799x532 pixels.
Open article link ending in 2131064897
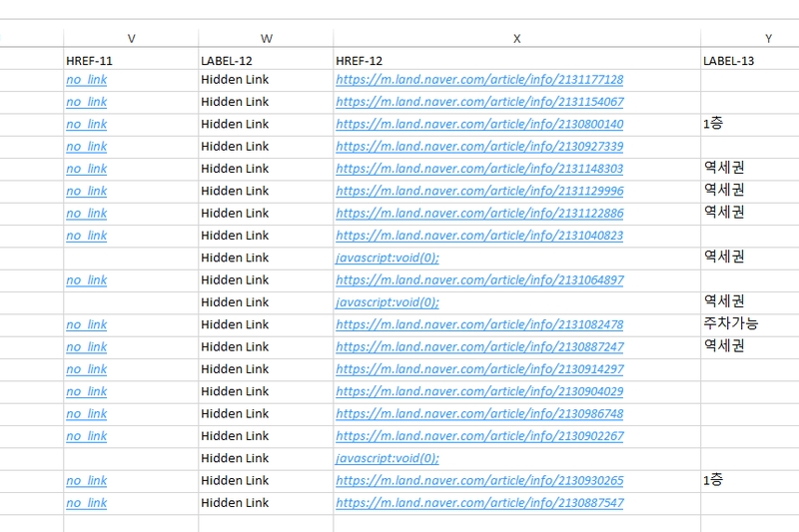(479, 280)
